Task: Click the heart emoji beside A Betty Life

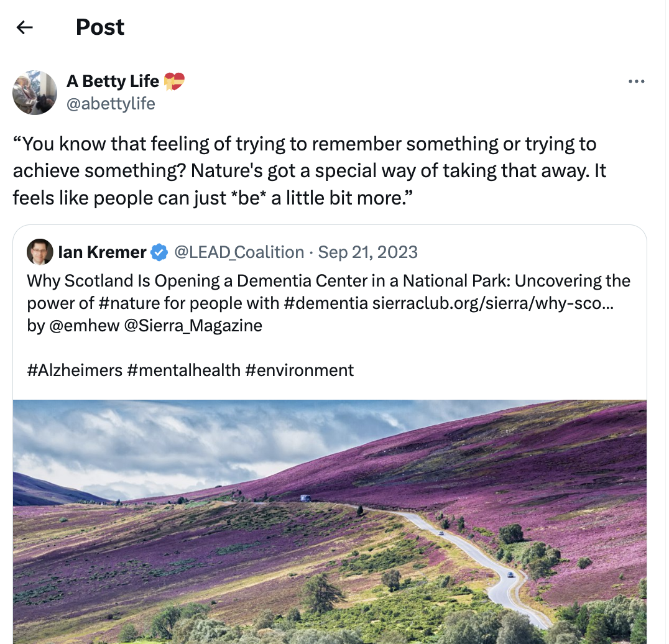Action: click(x=174, y=81)
